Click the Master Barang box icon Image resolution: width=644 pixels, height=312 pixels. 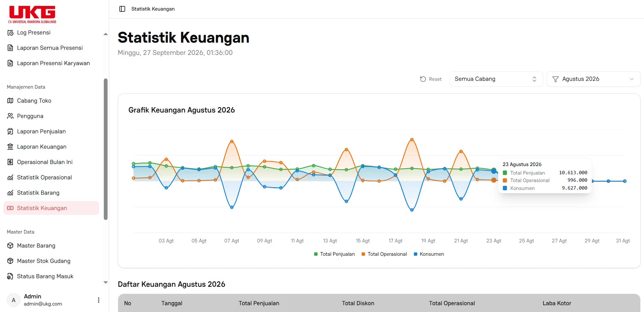(10, 246)
